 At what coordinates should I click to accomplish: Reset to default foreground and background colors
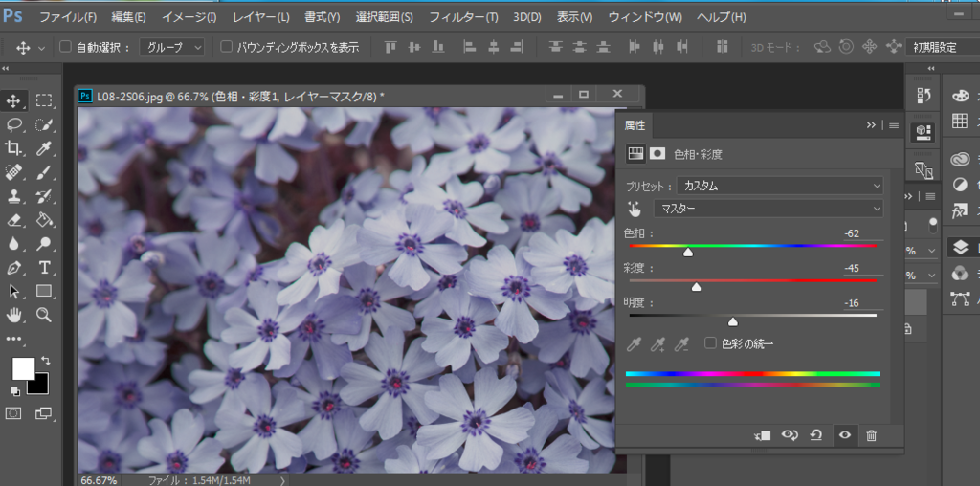pos(15,391)
